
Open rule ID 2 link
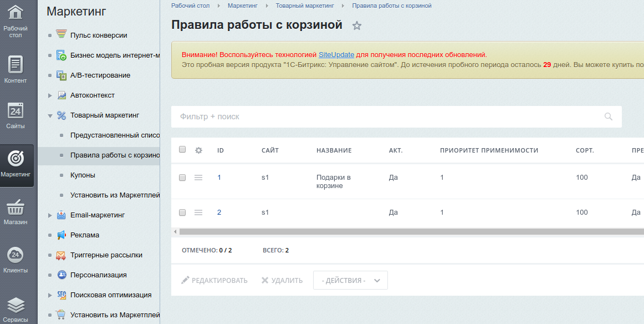pos(219,212)
